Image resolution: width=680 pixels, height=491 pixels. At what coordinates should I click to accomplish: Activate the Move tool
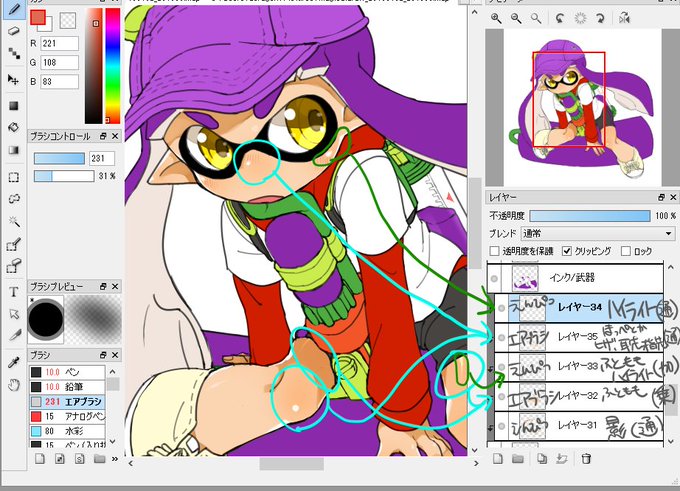coord(13,79)
